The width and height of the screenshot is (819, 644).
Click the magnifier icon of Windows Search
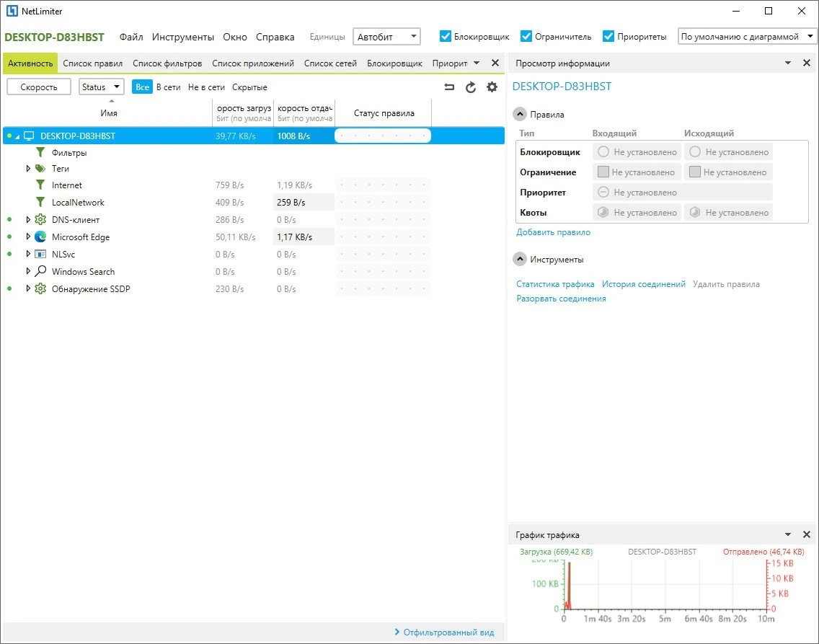coord(40,272)
